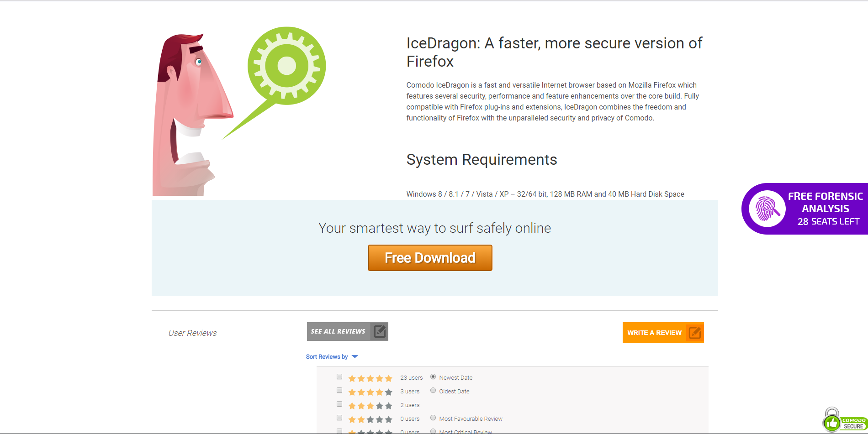Screen dimensions: 868x434
Task: Click pencil icon on Write a Review
Action: [695, 333]
